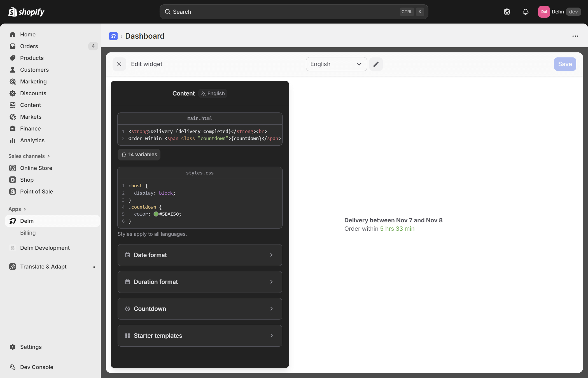Open the Discounts section
Image resolution: width=588 pixels, height=378 pixels.
coord(33,93)
